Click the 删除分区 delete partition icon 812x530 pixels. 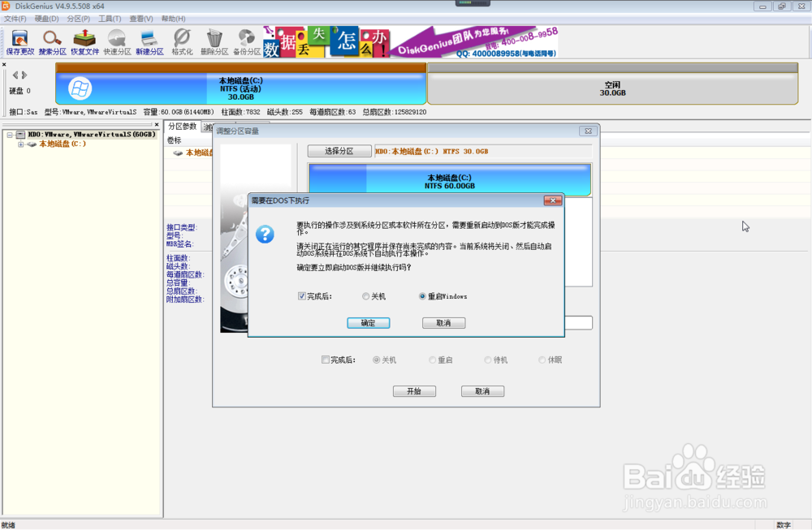(x=214, y=42)
